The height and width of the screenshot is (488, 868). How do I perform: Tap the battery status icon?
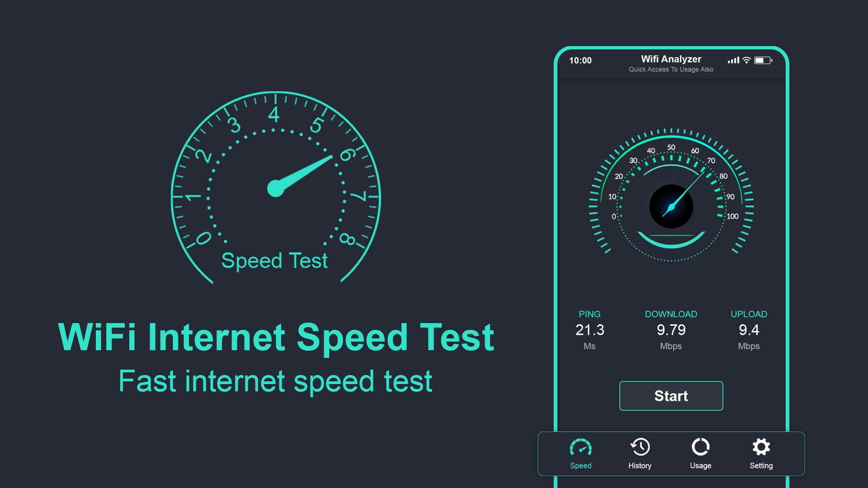pyautogui.click(x=763, y=60)
